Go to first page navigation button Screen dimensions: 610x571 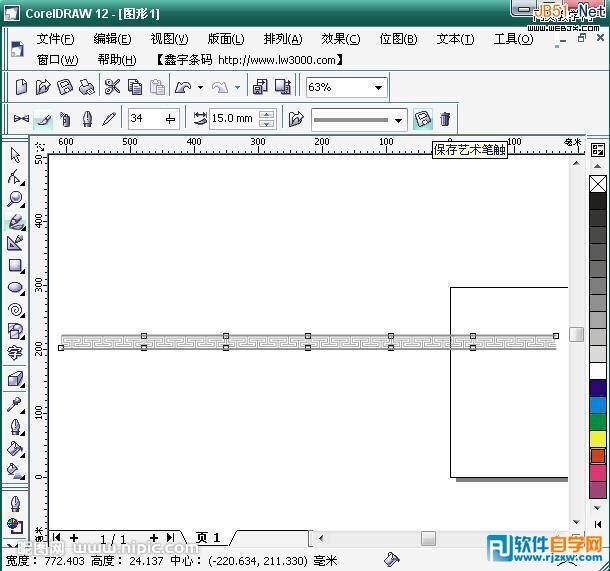tap(57, 538)
